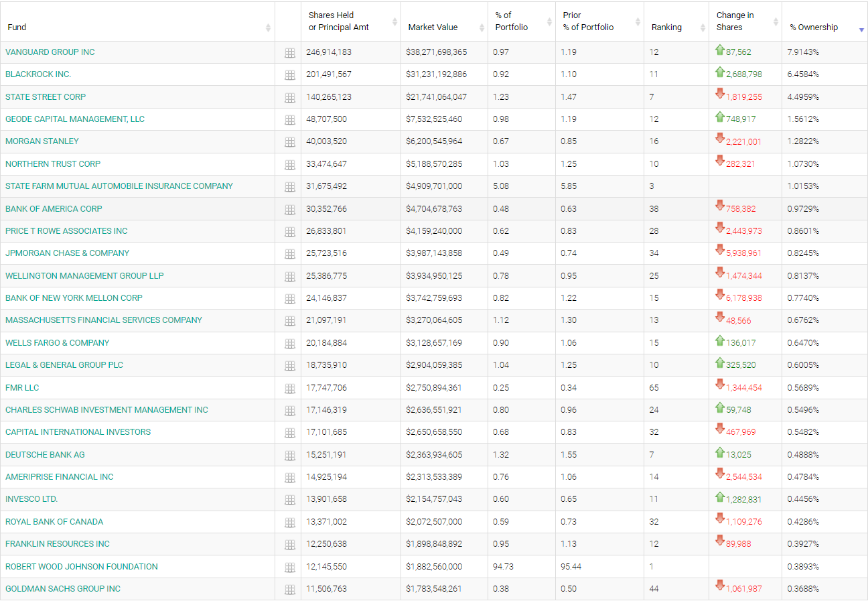Click grid icon for Capital International Investors

pos(290,433)
